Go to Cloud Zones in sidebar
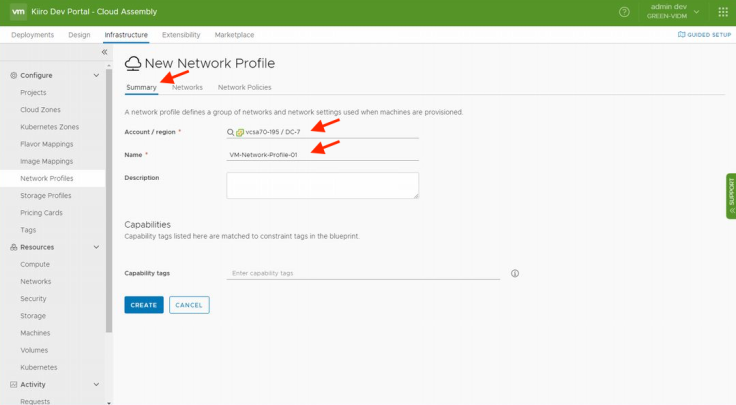This screenshot has width=736, height=405. click(40, 110)
